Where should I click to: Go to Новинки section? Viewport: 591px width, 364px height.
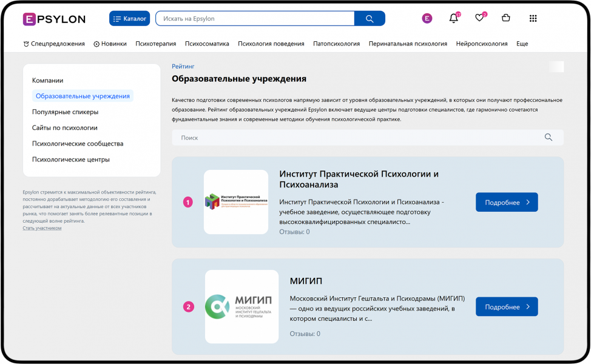click(110, 44)
